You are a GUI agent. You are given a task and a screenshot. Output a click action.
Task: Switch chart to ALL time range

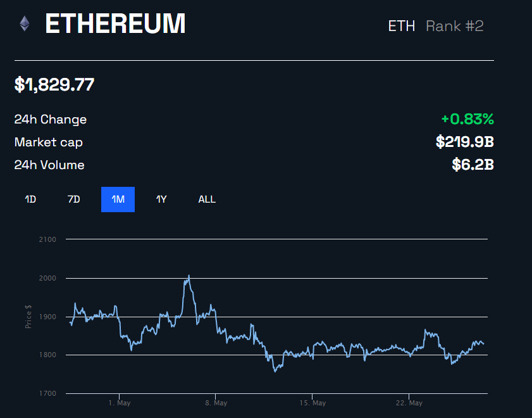click(x=207, y=199)
